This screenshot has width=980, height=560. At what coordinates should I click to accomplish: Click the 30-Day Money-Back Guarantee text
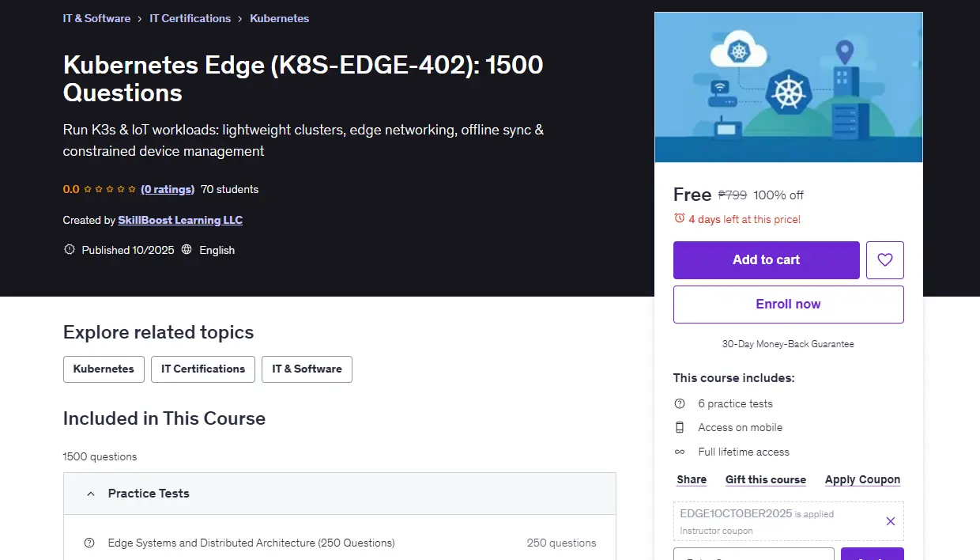788,344
